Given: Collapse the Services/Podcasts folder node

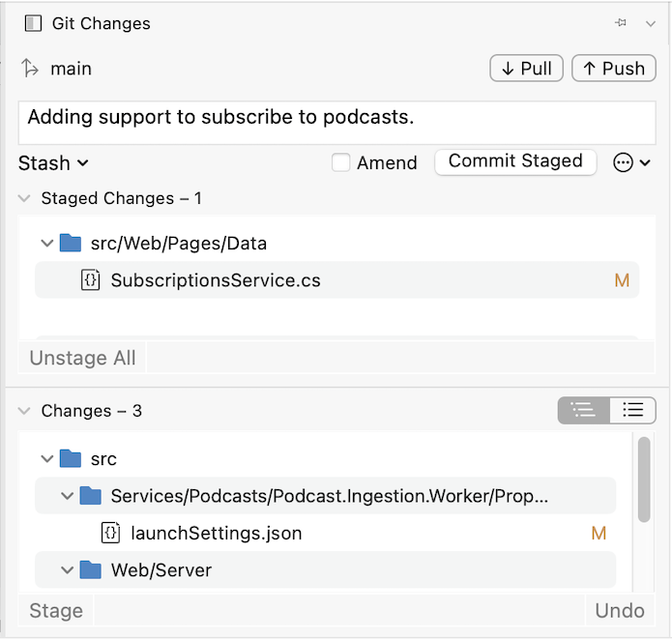Looking at the screenshot, I should click(x=67, y=496).
